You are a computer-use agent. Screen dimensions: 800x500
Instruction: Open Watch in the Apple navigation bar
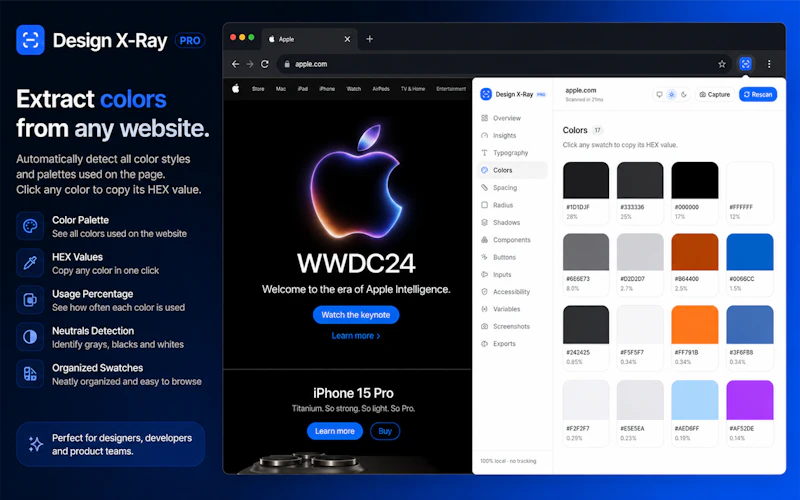[354, 89]
